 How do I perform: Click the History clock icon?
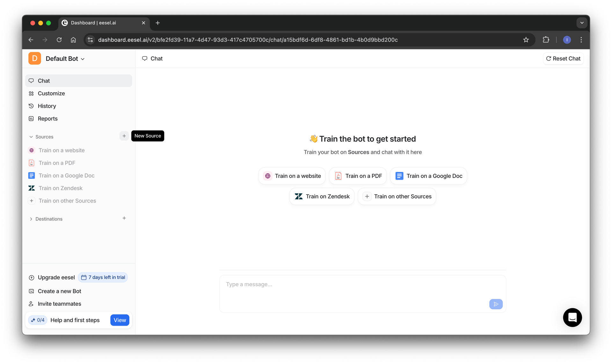point(31,106)
